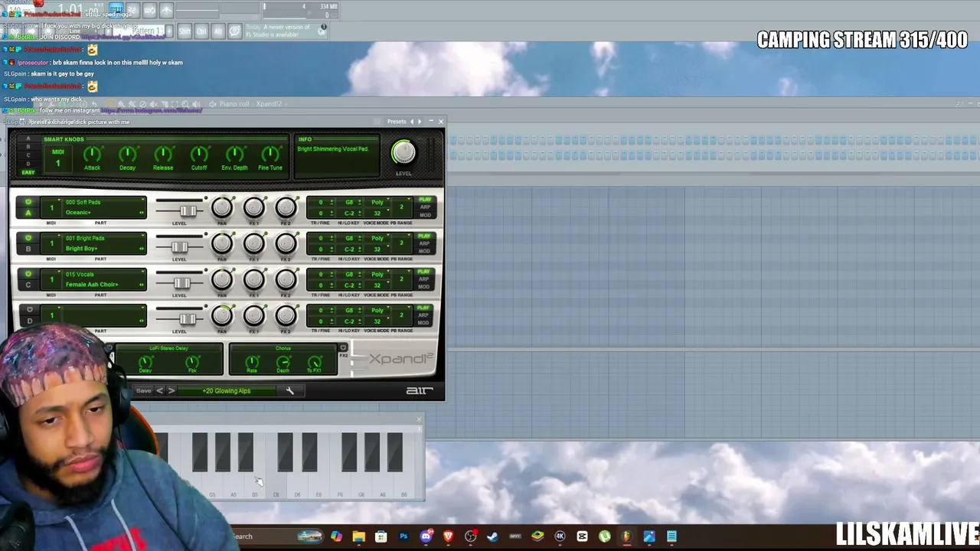
Task: Open Steam from the taskbar
Action: [493, 536]
